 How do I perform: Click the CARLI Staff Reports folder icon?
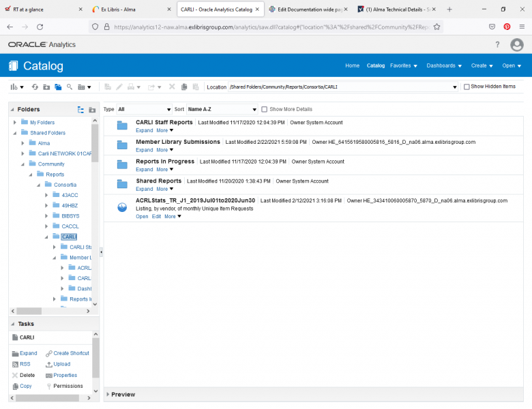(x=122, y=125)
